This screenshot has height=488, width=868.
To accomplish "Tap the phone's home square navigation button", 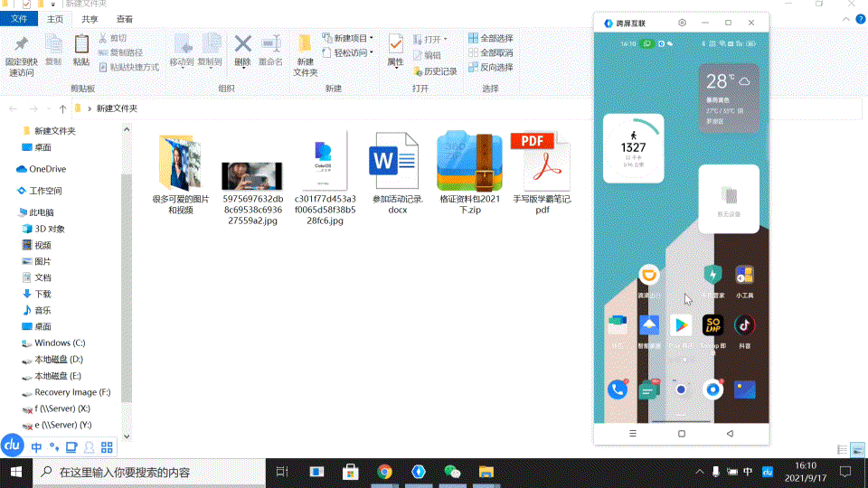I will pyautogui.click(x=682, y=434).
